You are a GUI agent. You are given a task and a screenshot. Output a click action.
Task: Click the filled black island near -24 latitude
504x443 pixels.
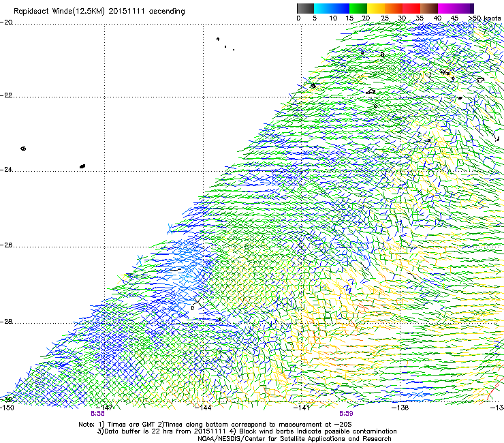click(82, 166)
